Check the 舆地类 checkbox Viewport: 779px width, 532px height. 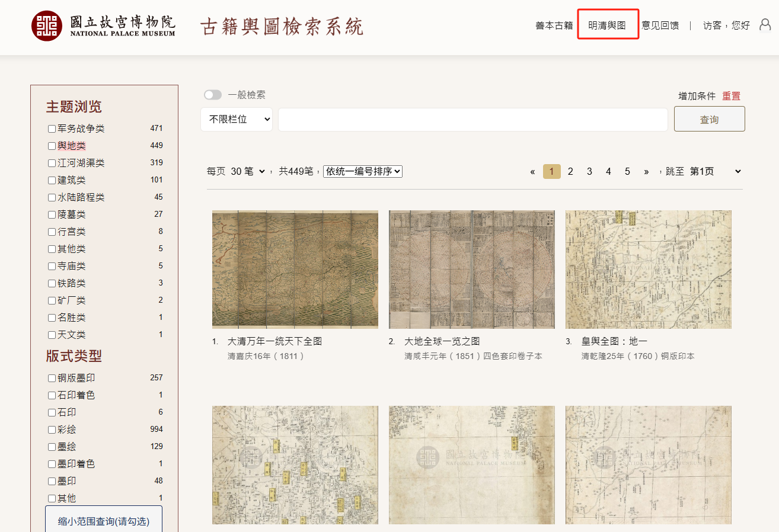click(52, 146)
